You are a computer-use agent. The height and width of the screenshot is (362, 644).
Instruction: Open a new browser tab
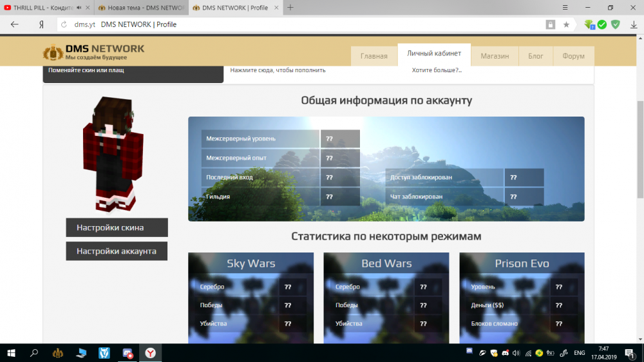290,8
